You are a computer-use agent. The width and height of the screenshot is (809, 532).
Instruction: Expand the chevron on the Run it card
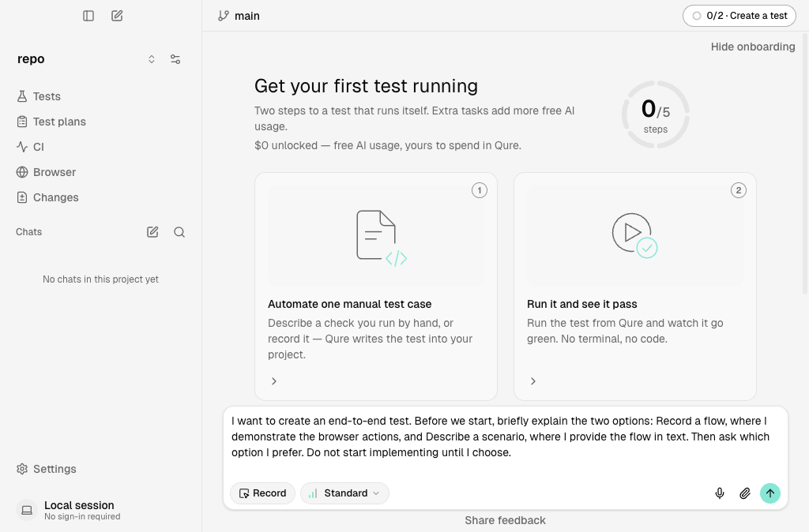(x=533, y=381)
